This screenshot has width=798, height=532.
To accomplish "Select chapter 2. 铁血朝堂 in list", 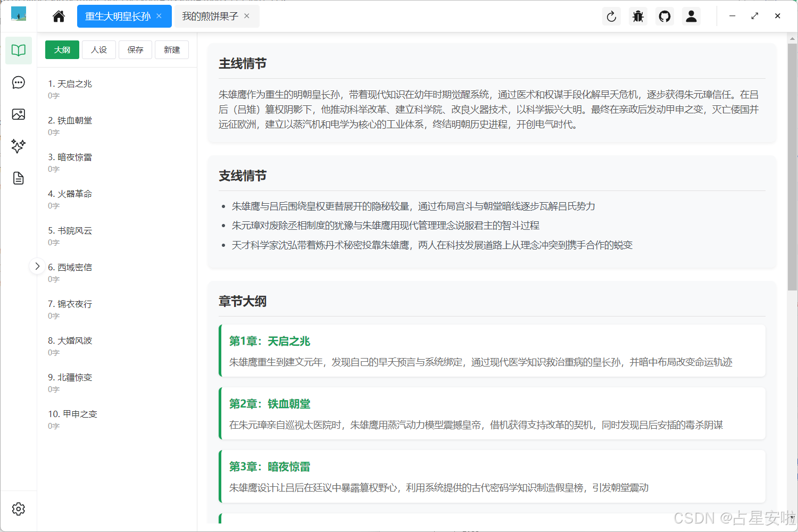I will pyautogui.click(x=117, y=126).
